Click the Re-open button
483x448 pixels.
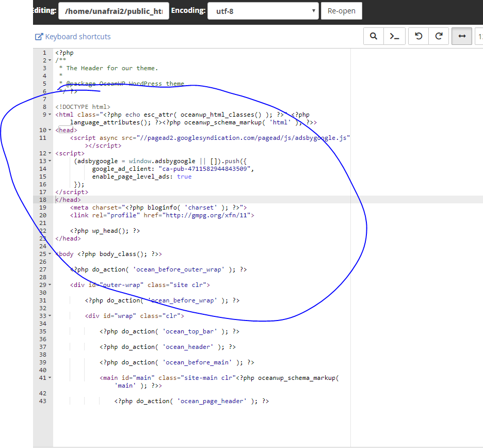click(341, 10)
